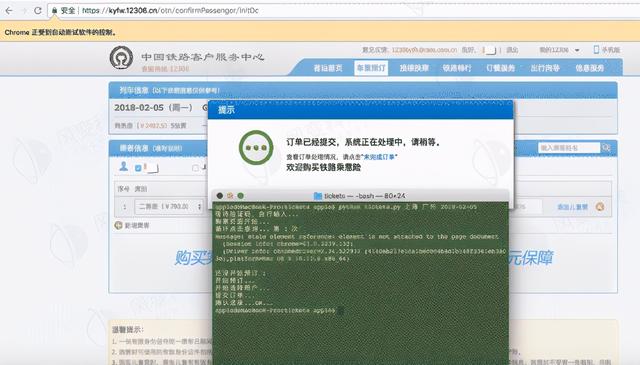Click the 添加儿童票 link

tap(572, 207)
